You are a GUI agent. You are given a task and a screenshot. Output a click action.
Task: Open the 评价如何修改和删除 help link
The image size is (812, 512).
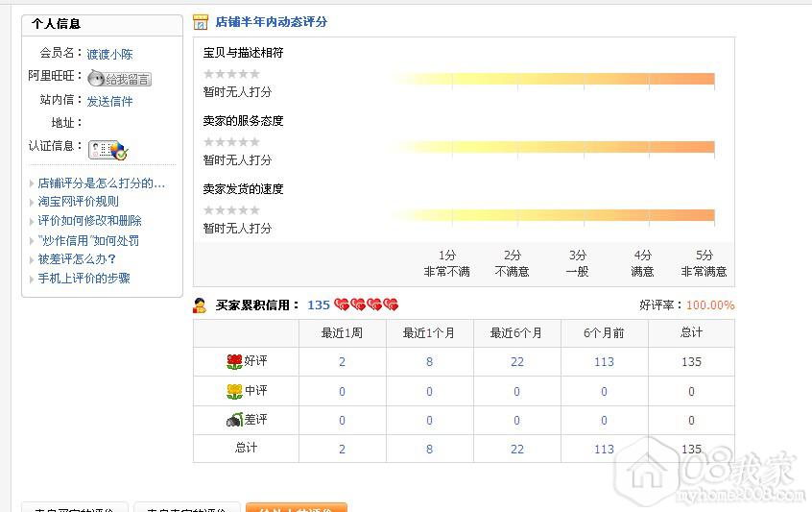pos(90,221)
